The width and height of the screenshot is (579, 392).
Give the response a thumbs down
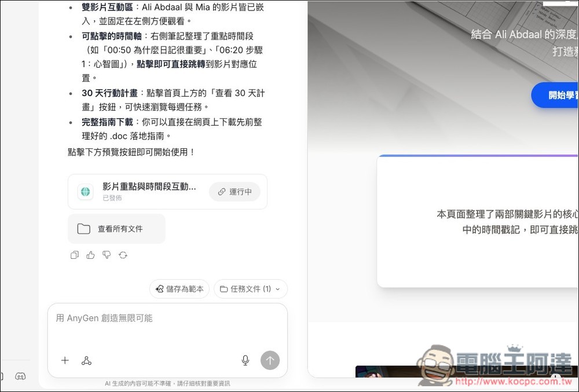tap(107, 255)
